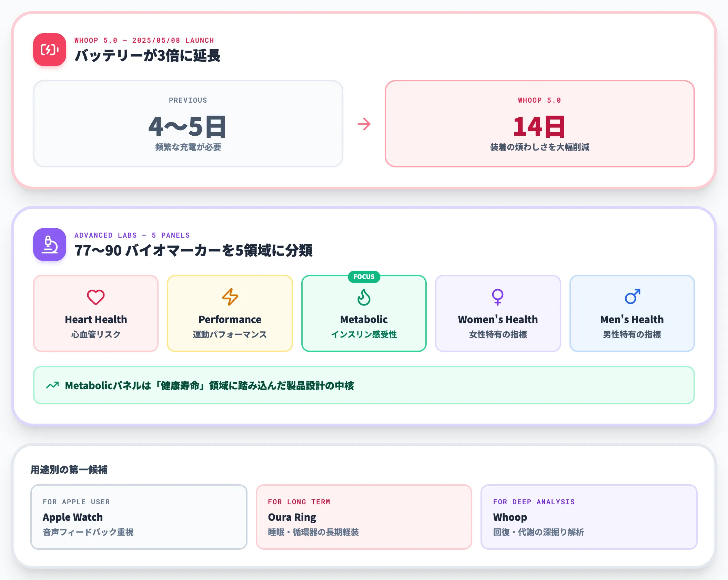Open the Men's Health panel card
Image resolution: width=728 pixels, height=580 pixels.
pyautogui.click(x=632, y=313)
